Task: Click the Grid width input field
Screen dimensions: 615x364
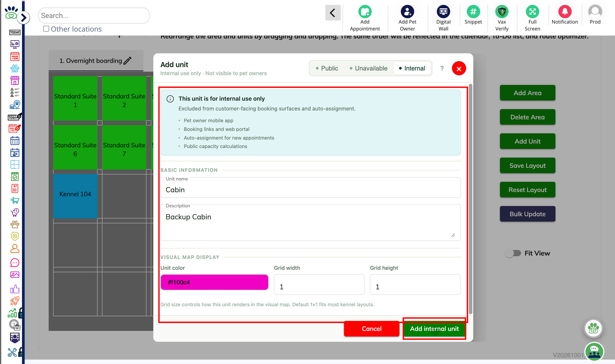Action: click(x=319, y=284)
